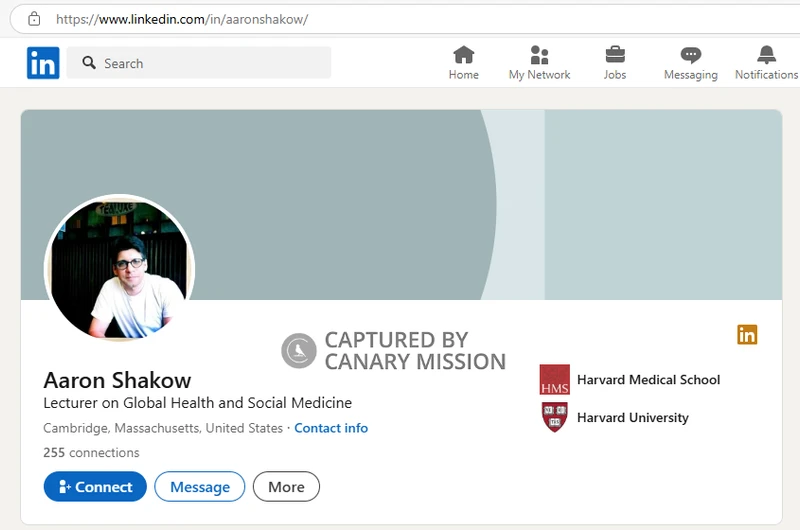The width and height of the screenshot is (800, 530).
Task: Click the magnifying glass search icon
Action: 89,63
